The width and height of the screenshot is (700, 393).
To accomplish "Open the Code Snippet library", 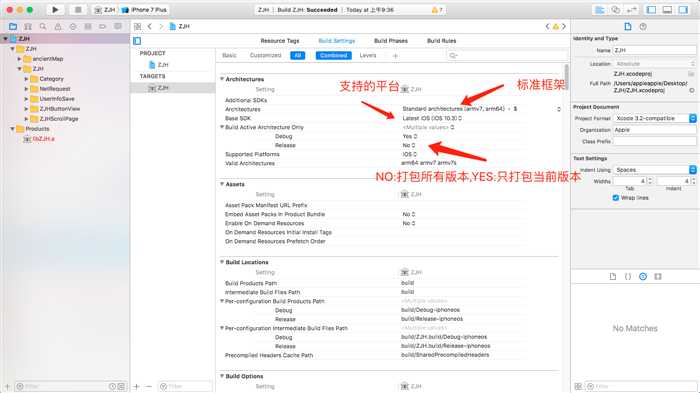I will 628,276.
